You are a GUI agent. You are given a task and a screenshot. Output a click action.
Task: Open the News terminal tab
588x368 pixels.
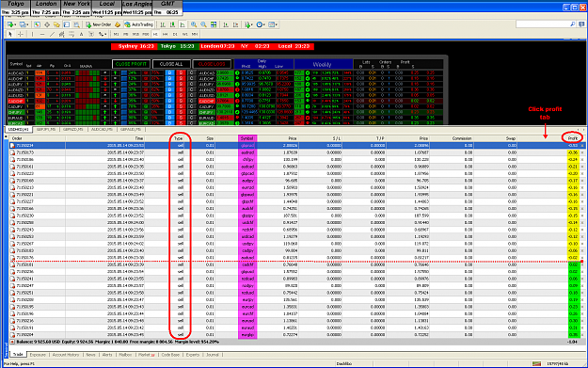[90, 355]
